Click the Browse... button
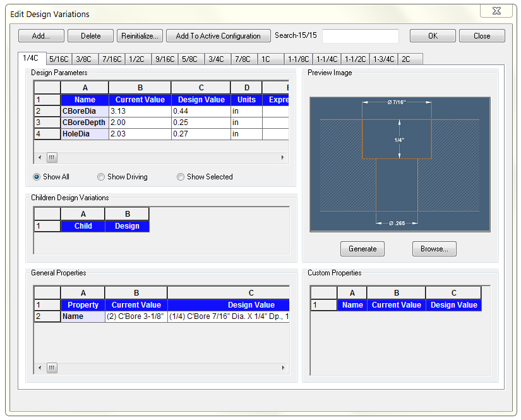521x420 pixels. click(x=434, y=249)
